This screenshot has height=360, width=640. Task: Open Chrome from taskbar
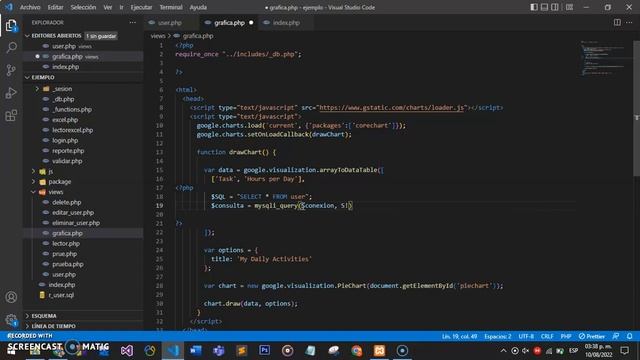356,350
